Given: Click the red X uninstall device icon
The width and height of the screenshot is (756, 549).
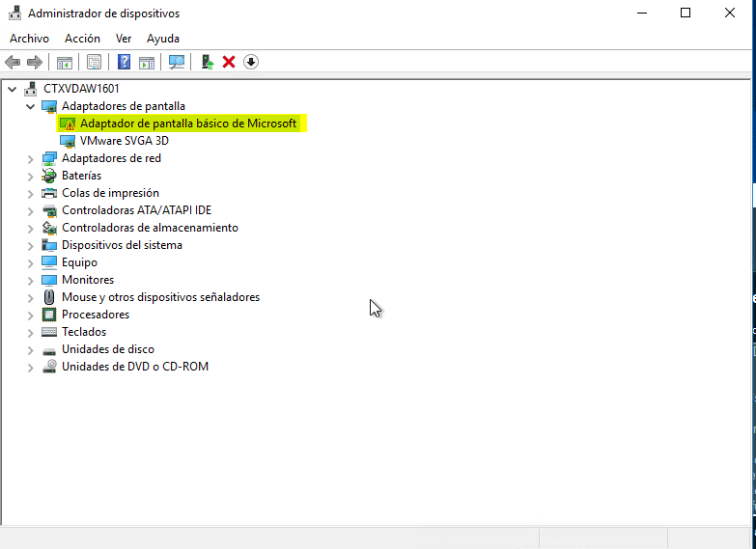Looking at the screenshot, I should pyautogui.click(x=229, y=62).
